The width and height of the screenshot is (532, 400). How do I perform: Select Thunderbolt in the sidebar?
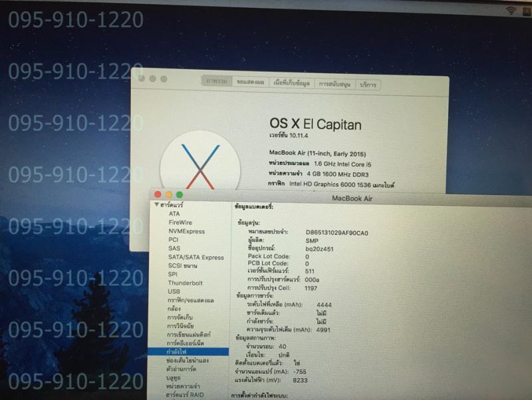185,283
